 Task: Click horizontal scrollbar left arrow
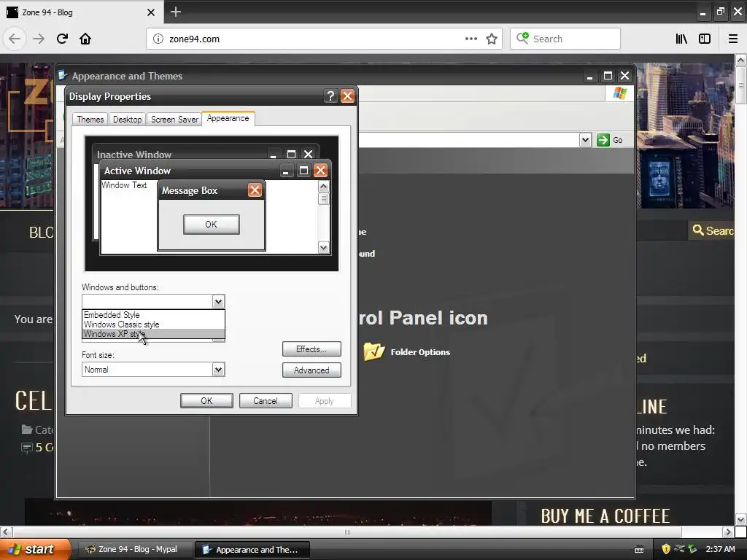coord(5,532)
